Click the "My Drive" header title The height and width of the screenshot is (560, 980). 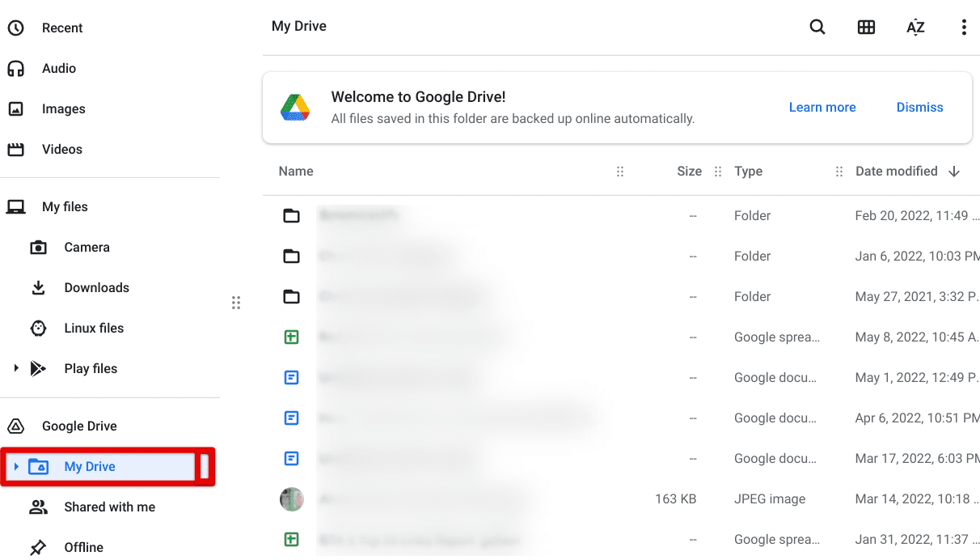tap(299, 26)
